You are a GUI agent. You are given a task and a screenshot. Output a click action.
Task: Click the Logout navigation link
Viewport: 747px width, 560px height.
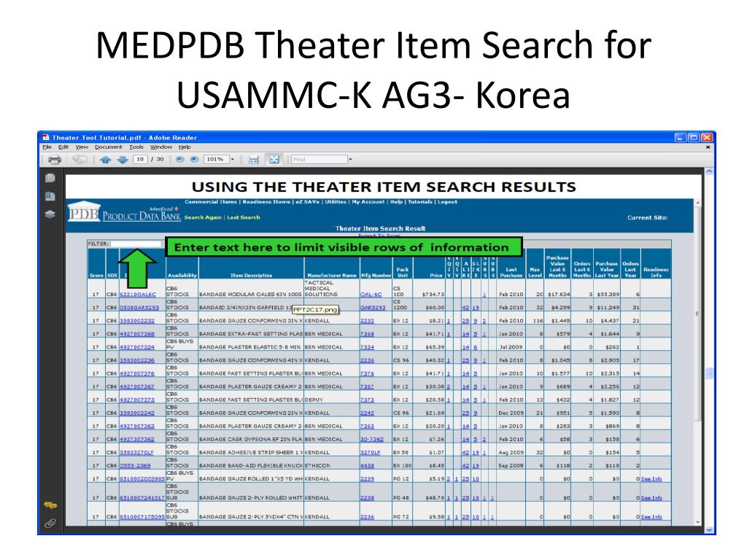tap(447, 202)
